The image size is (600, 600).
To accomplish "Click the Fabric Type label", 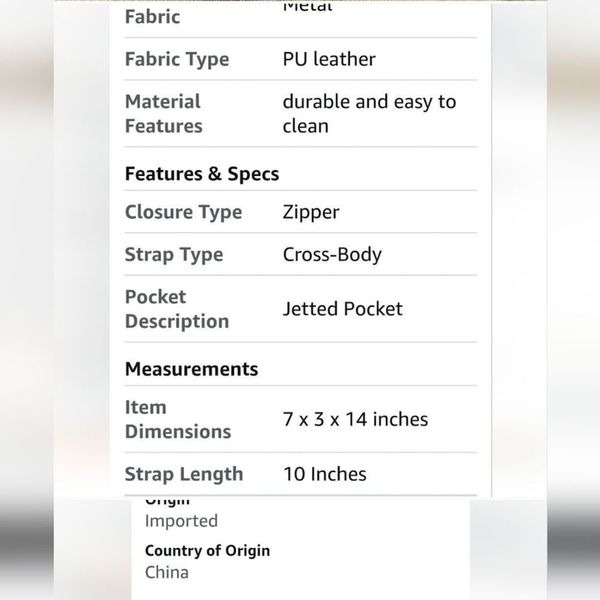I will point(177,60).
